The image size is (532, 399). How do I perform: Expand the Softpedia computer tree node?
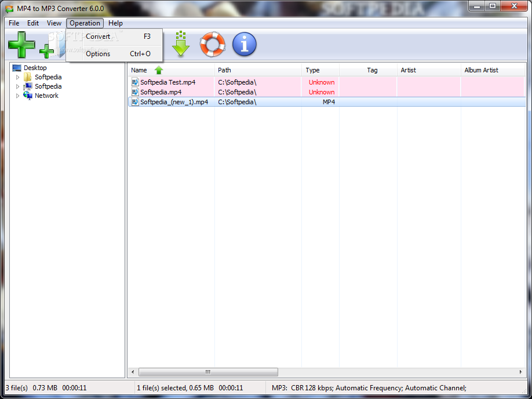[17, 86]
